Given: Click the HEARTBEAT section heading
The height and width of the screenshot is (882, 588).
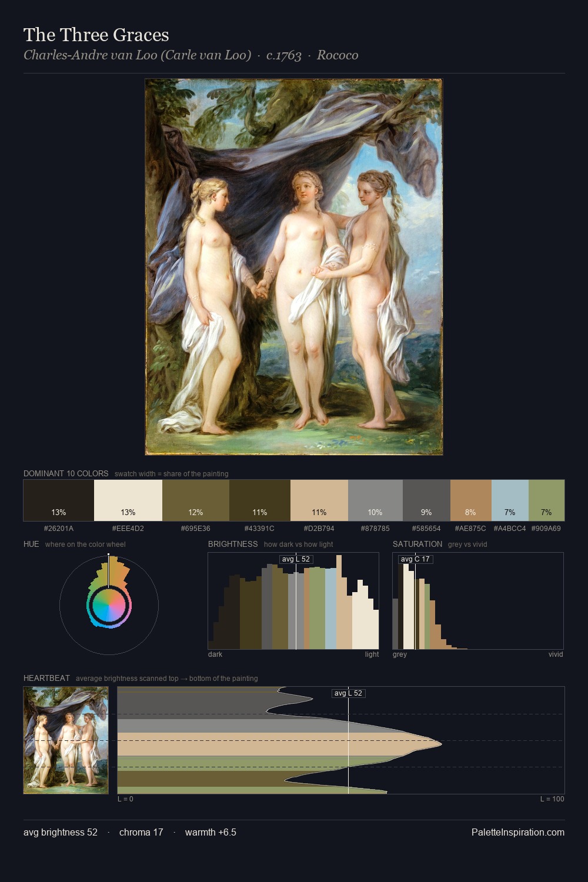Looking at the screenshot, I should tap(46, 678).
